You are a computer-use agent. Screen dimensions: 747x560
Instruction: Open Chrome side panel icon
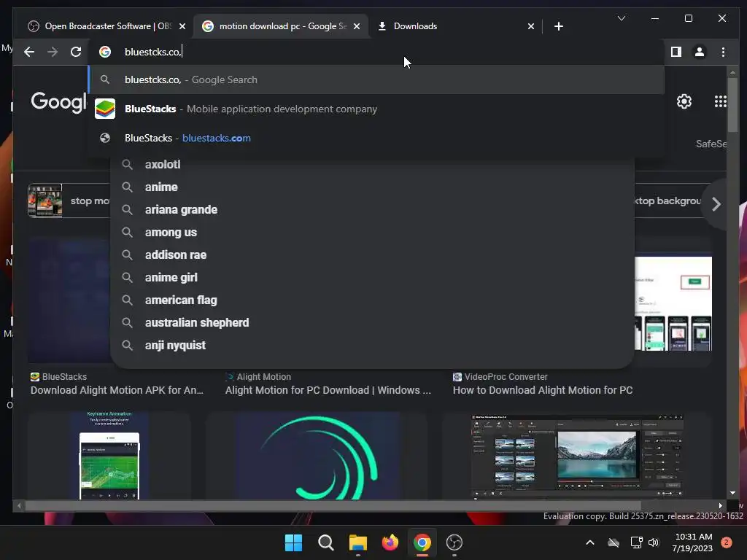[x=676, y=52]
